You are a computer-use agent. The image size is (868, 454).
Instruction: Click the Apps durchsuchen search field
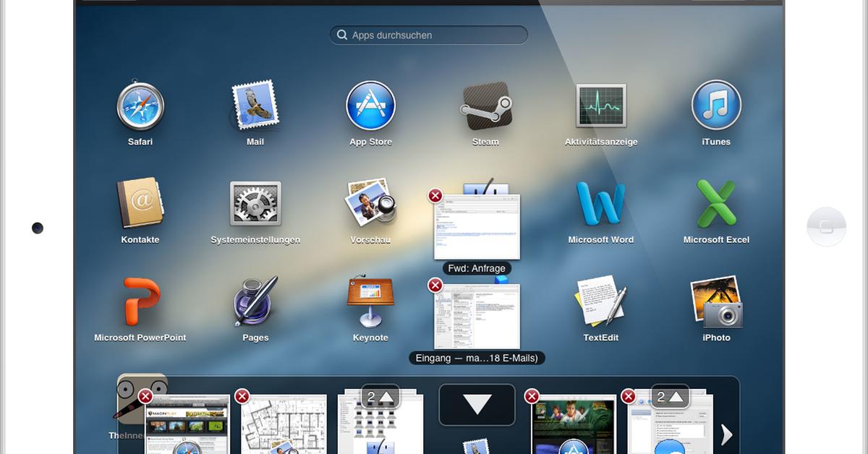(x=428, y=35)
